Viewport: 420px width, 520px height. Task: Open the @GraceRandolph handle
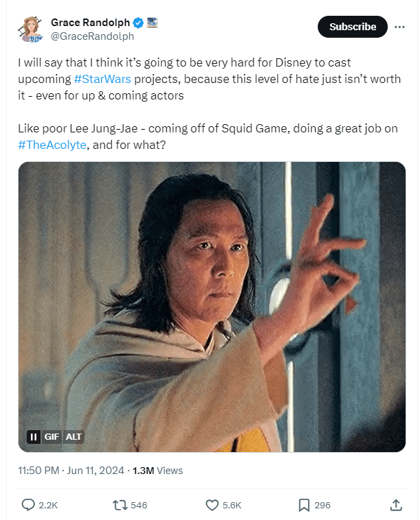93,36
